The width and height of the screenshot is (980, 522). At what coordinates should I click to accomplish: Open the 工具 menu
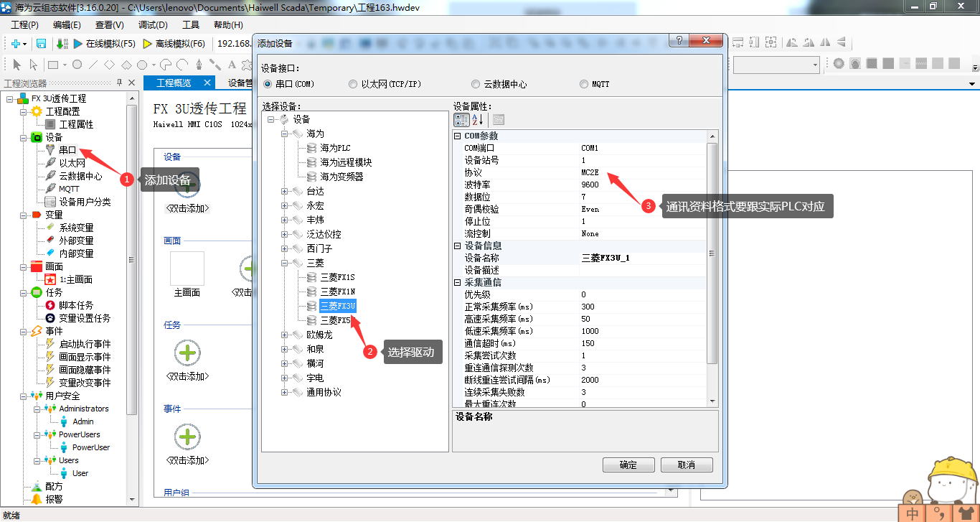click(191, 24)
